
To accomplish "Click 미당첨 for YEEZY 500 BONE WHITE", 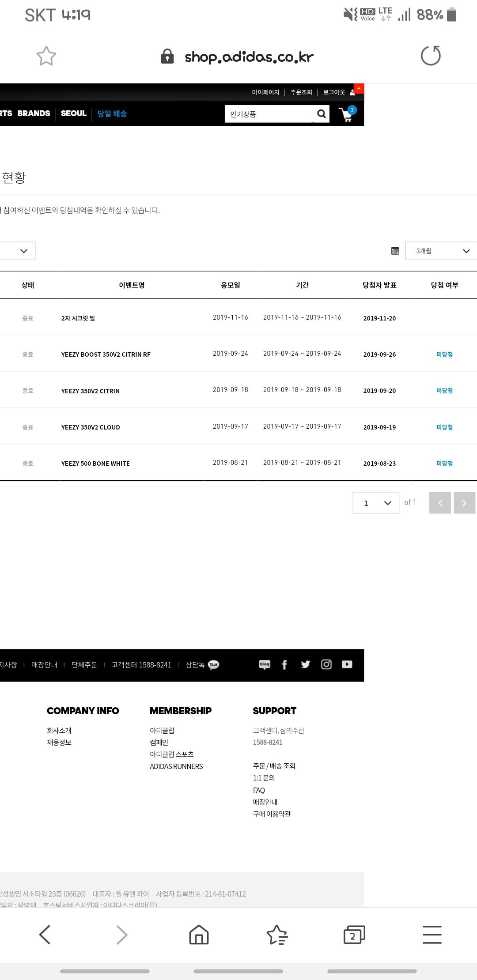I will point(444,464).
